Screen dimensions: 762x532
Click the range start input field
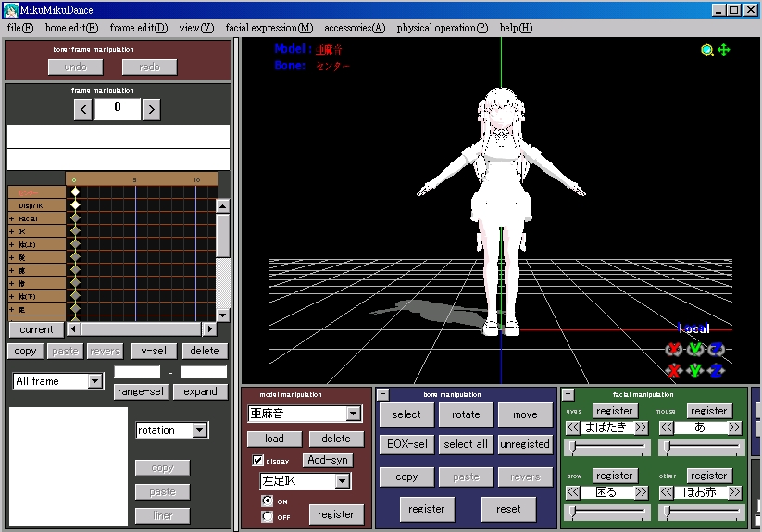[x=137, y=372]
